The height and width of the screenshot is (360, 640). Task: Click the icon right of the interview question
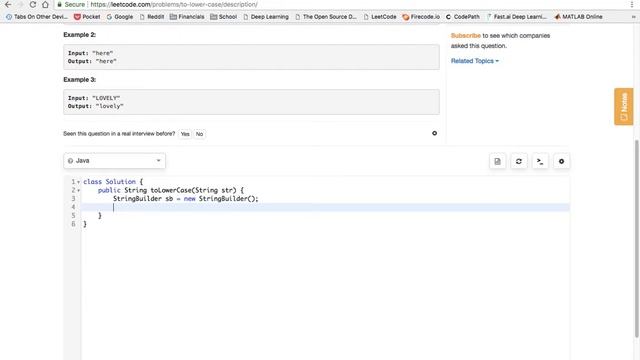(x=434, y=133)
